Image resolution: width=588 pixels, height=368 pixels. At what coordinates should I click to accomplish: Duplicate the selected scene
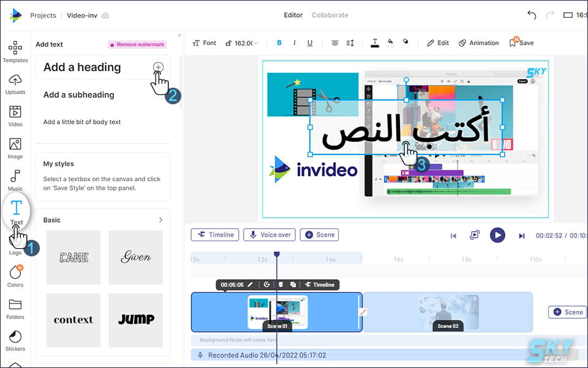pyautogui.click(x=293, y=285)
